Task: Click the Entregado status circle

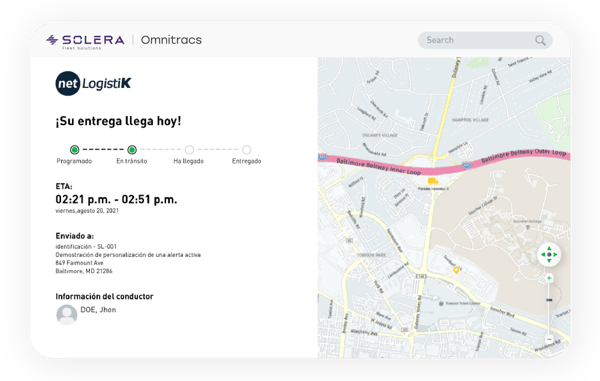Action: [x=246, y=150]
